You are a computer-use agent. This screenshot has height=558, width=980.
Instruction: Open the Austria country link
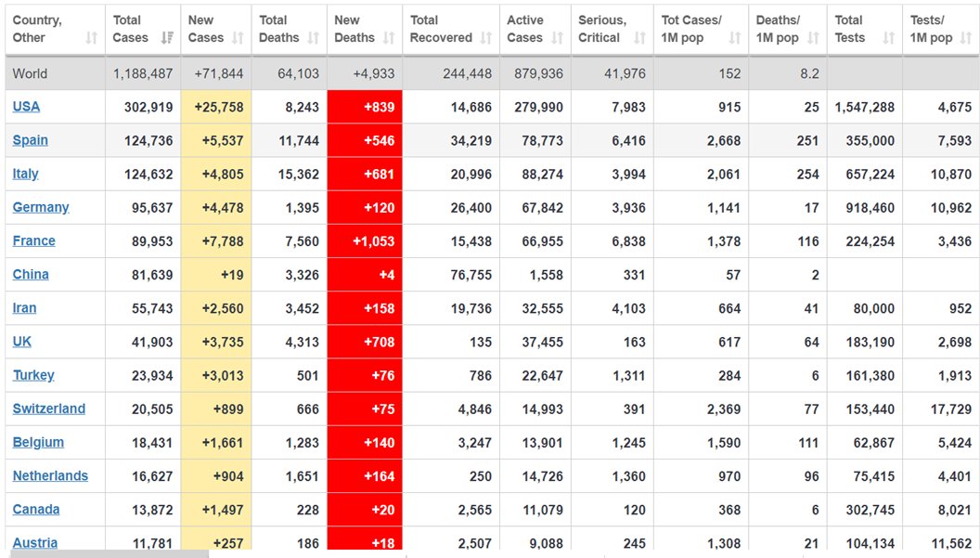point(35,542)
